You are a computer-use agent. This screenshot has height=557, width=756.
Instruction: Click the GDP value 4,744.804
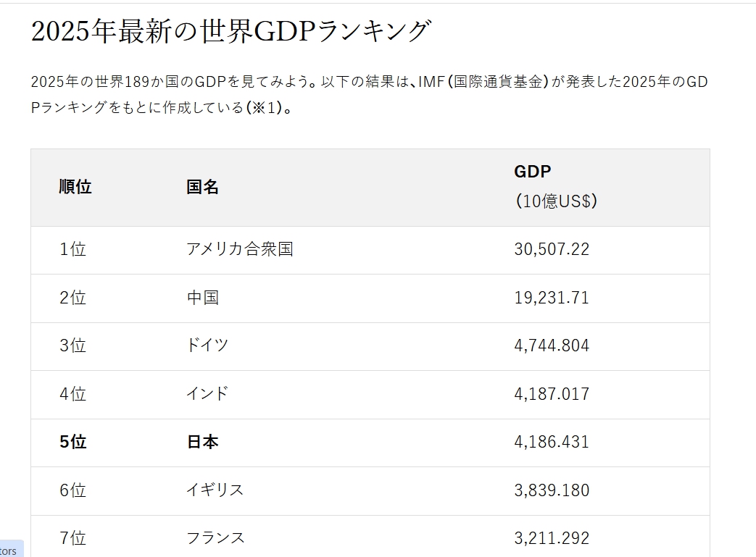click(x=552, y=345)
